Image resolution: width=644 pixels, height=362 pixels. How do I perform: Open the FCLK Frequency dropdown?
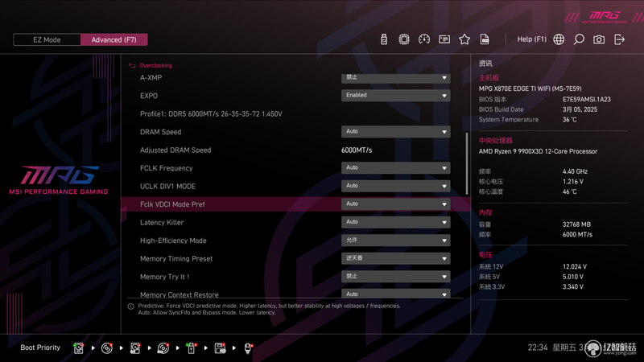(395, 167)
